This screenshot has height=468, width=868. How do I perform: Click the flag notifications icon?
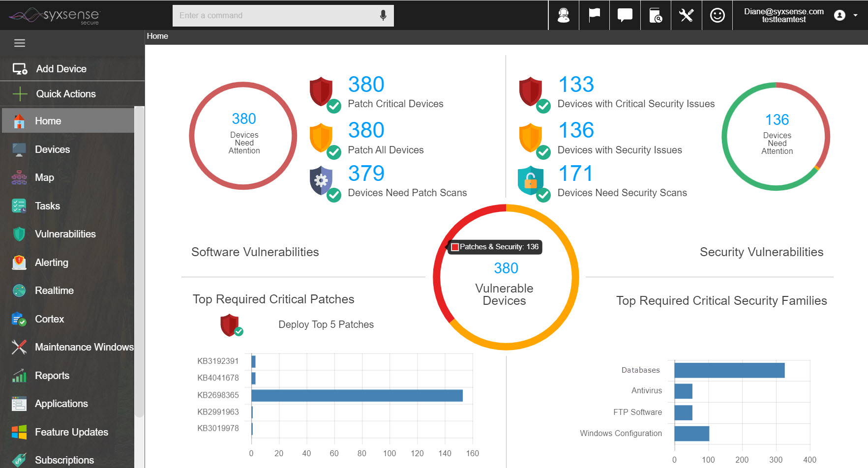tap(594, 15)
